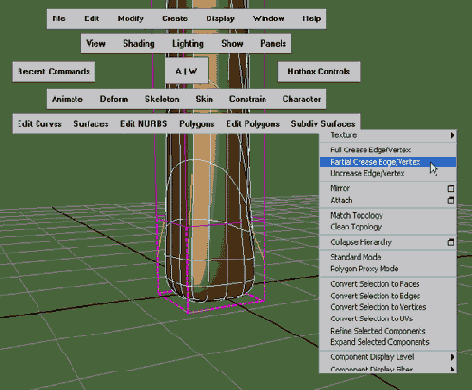472x390 pixels.
Task: Open the Surfaces menu
Action: coord(91,124)
